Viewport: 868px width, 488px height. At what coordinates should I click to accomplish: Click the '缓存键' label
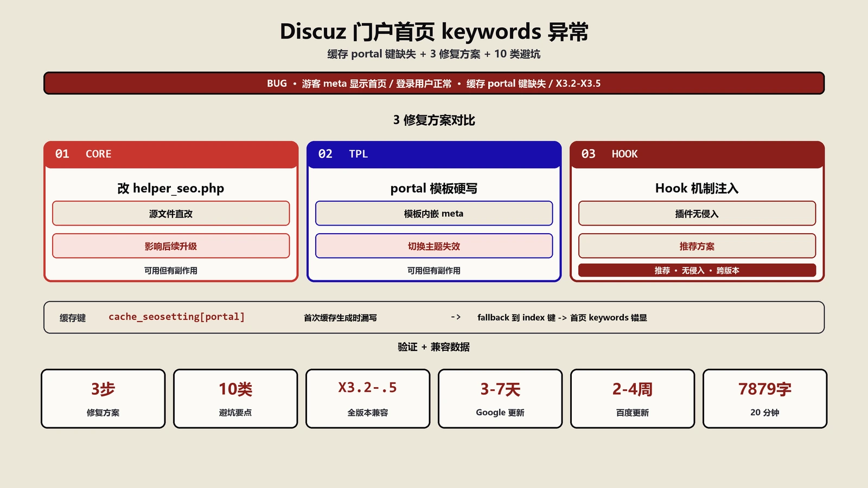[73, 318]
